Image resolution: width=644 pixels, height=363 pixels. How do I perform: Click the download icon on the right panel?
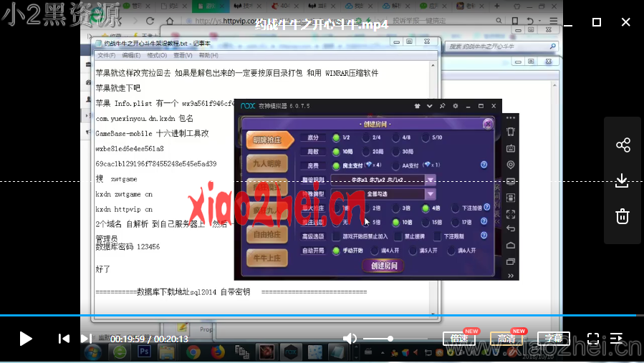(x=623, y=180)
